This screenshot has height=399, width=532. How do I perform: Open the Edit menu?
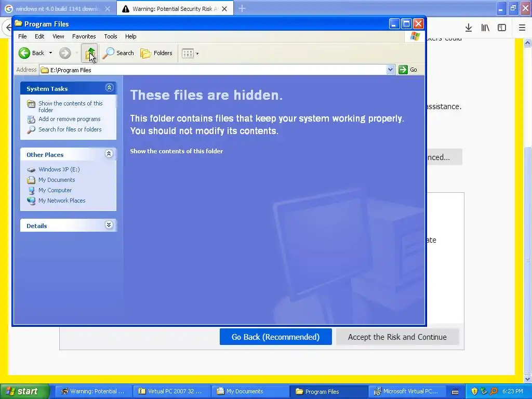[x=39, y=36]
